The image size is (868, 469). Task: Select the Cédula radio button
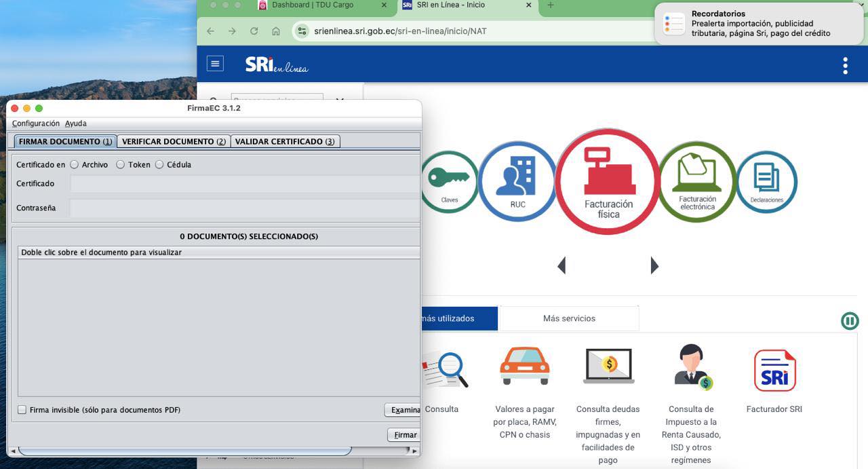tap(159, 164)
